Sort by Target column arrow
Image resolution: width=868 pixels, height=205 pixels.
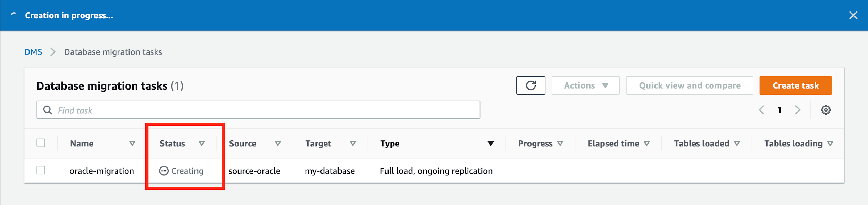(x=353, y=143)
